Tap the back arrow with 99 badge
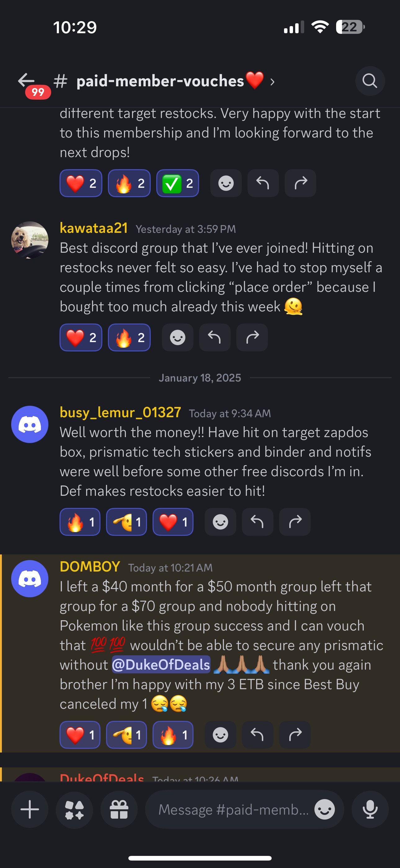Viewport: 400px width, 868px height. click(30, 84)
